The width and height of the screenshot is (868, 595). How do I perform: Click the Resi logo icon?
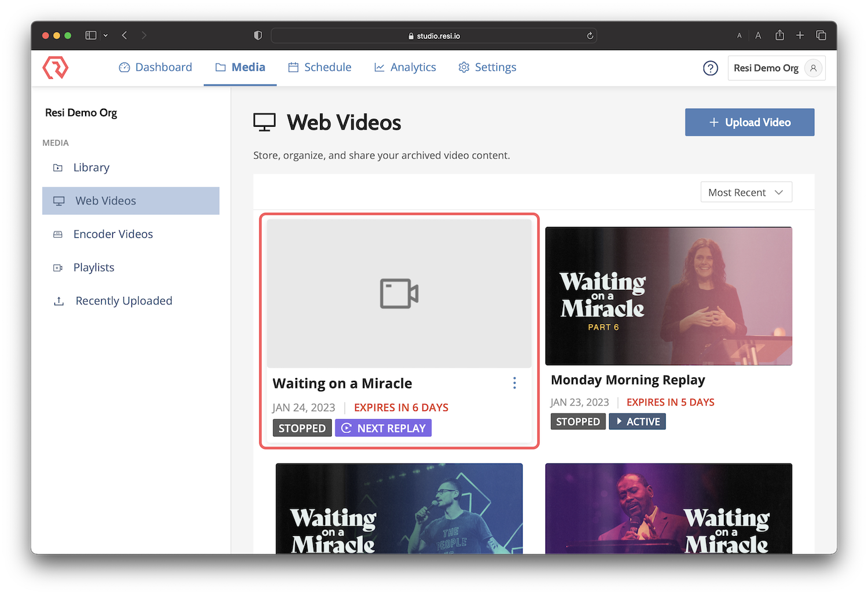[56, 68]
